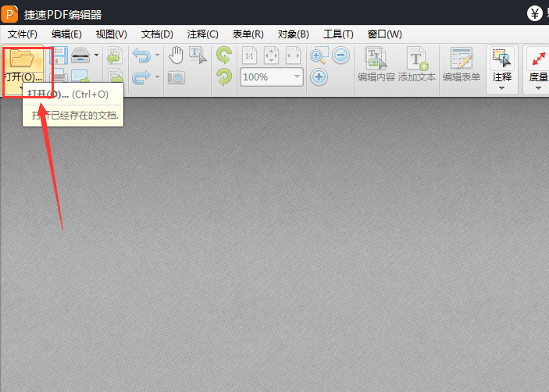
Task: Click the 编辑表单 tool
Action: [x=462, y=65]
